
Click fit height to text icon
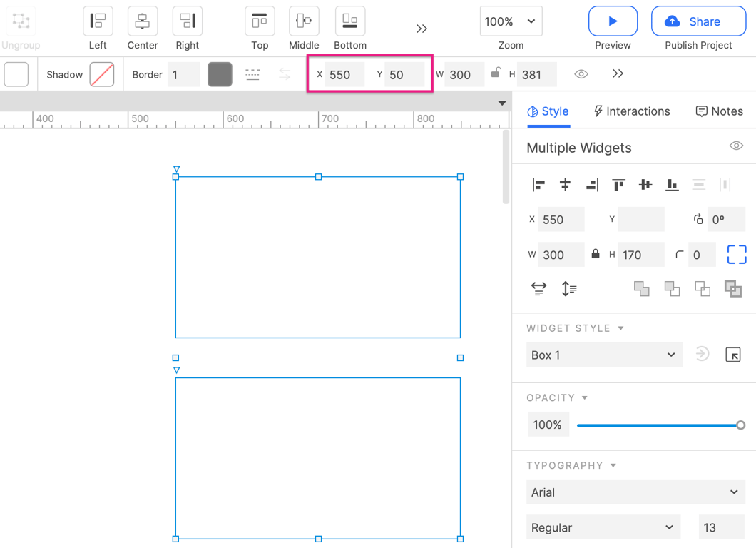569,289
